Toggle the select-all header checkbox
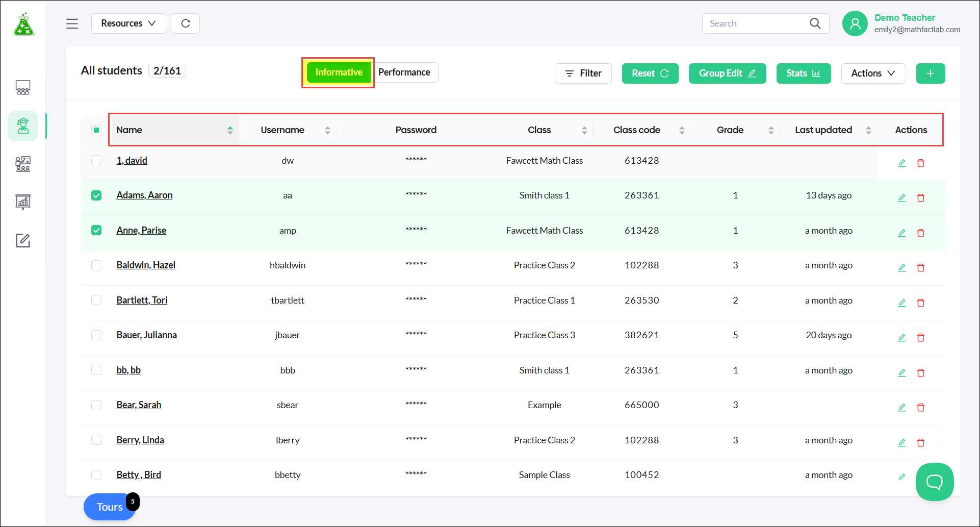The height and width of the screenshot is (527, 980). (x=96, y=130)
